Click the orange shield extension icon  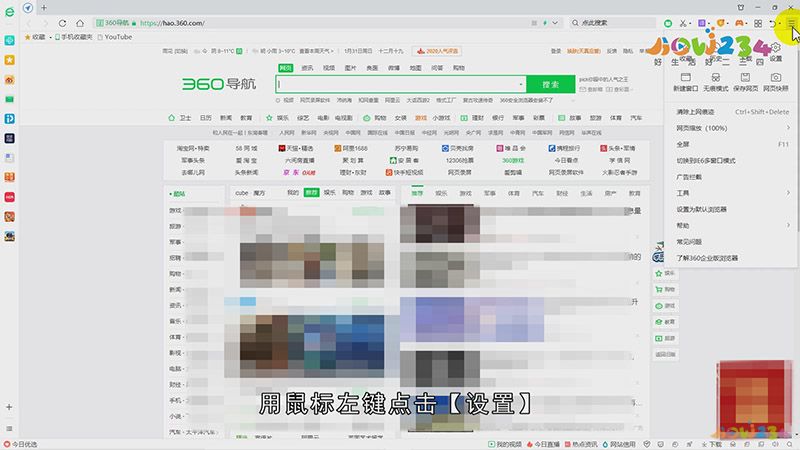720,23
